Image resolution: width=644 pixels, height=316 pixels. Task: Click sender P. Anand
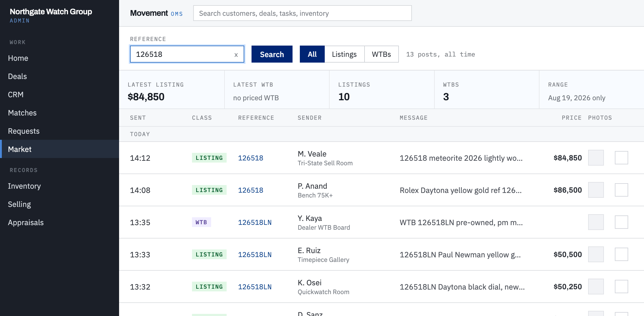click(x=312, y=186)
